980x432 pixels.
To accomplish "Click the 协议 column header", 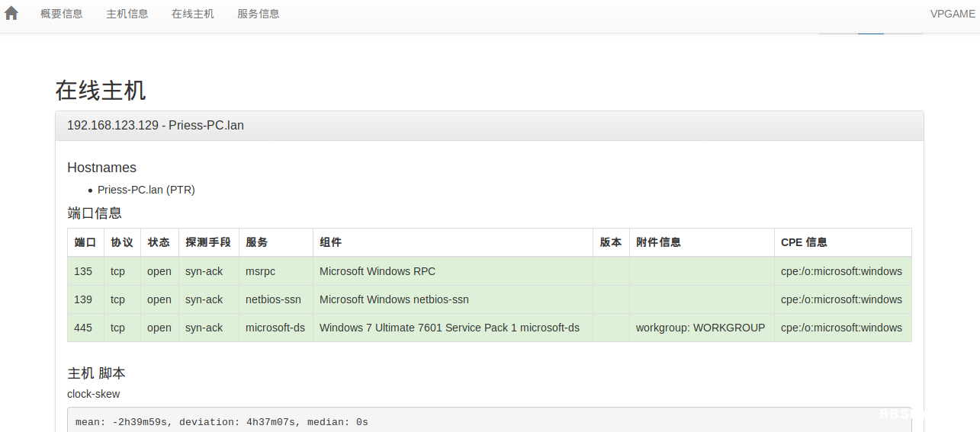I will click(x=122, y=242).
